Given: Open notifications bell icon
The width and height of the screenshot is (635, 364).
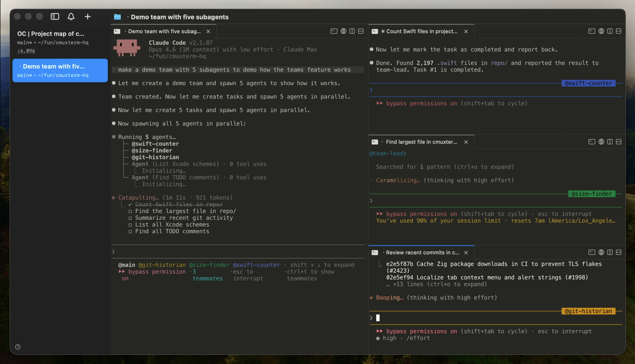Looking at the screenshot, I should 71,16.
